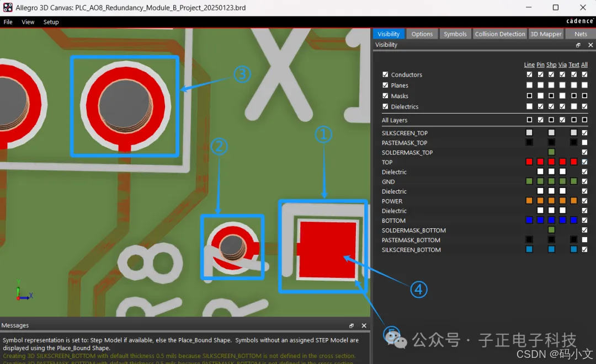Viewport: 596px width, 364px height.
Task: Enable Planes Shp visibility checkbox
Action: pyautogui.click(x=551, y=85)
